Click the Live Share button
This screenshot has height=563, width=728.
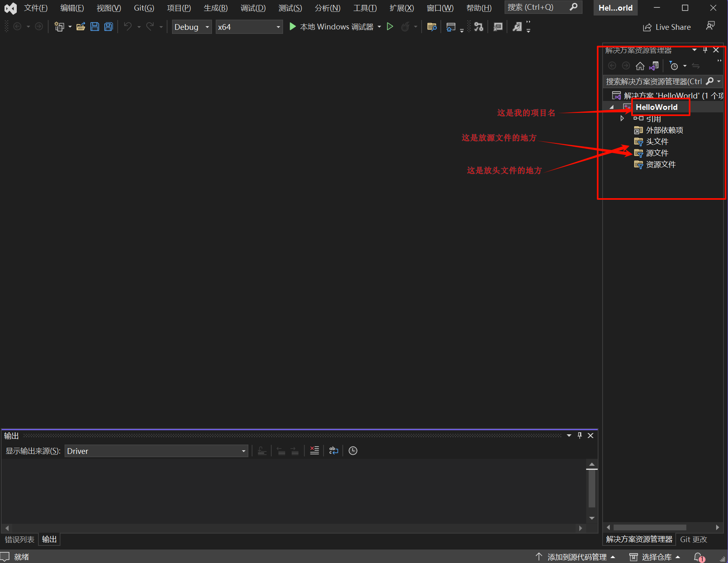[x=667, y=27]
